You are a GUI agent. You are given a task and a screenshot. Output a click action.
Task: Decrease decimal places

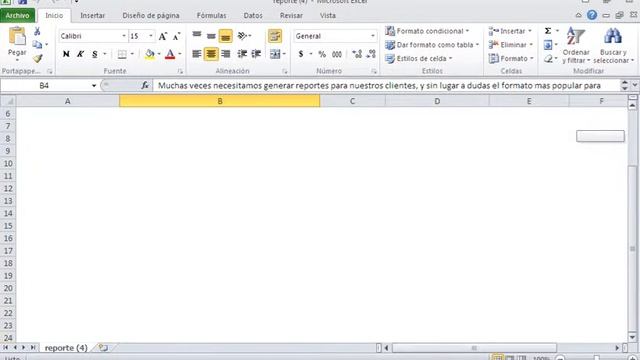click(371, 54)
